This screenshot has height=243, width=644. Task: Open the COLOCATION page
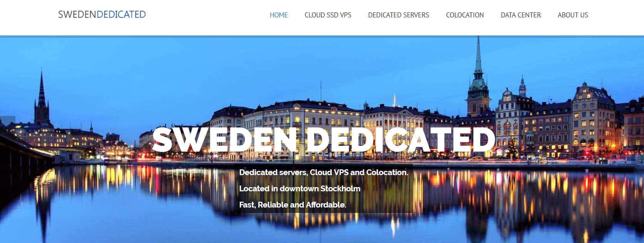tap(465, 15)
